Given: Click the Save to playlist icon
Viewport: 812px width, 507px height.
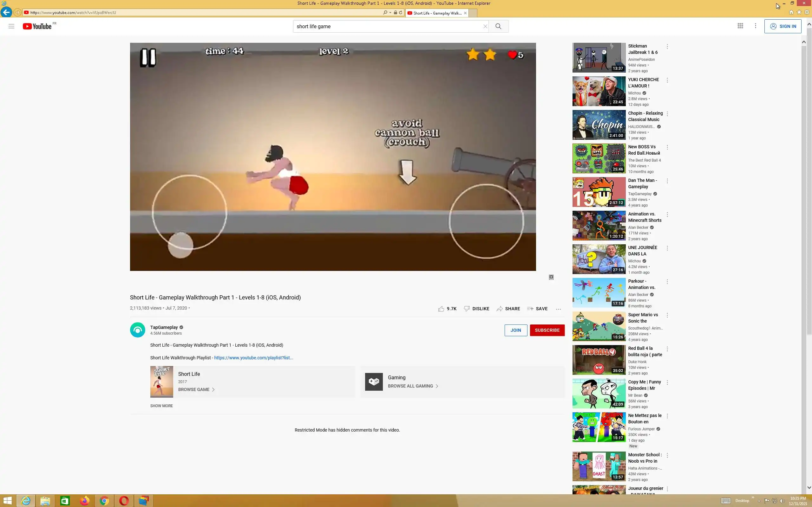Looking at the screenshot, I should click(x=530, y=309).
